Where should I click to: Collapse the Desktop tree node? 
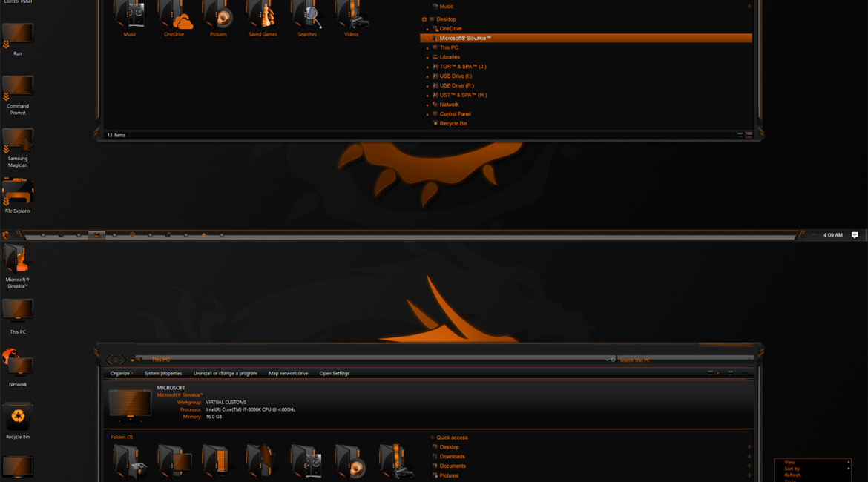424,19
